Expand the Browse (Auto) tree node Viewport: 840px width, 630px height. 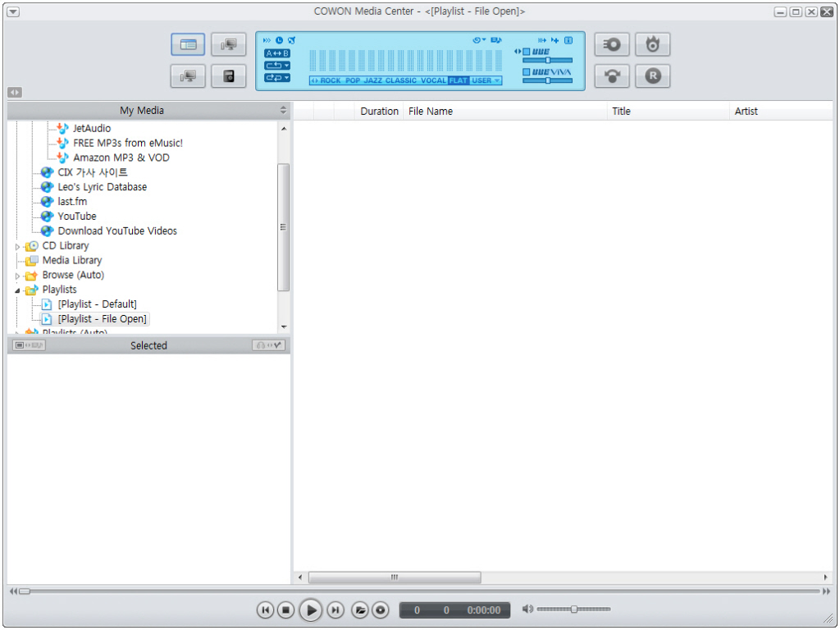tap(17, 276)
